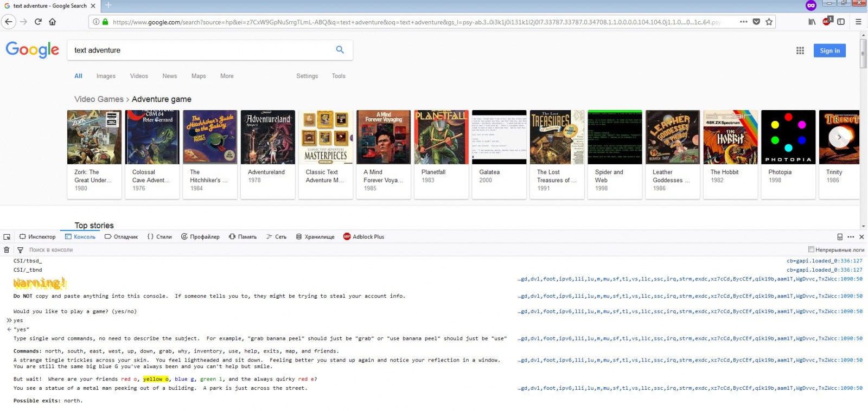The width and height of the screenshot is (868, 411).
Task: Select the All search results tab
Action: pos(78,76)
